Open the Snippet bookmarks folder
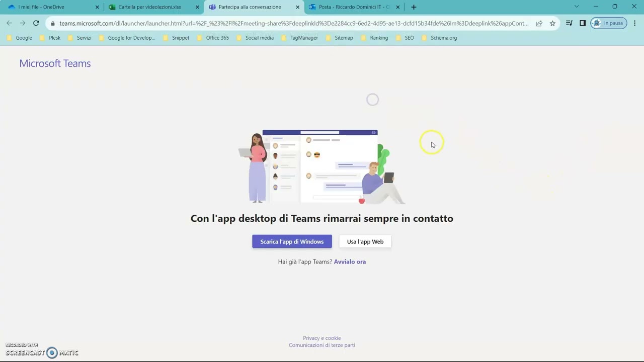 (x=176, y=38)
